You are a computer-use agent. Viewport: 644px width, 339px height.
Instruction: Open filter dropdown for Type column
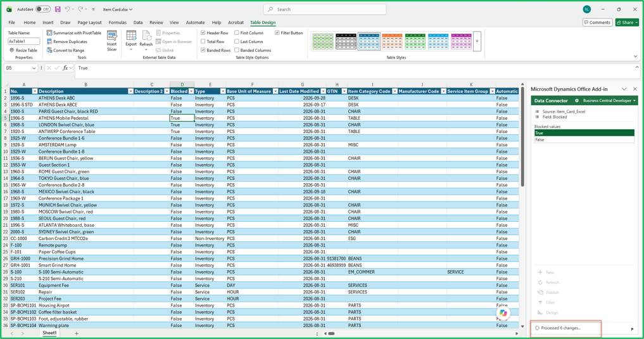tap(223, 91)
